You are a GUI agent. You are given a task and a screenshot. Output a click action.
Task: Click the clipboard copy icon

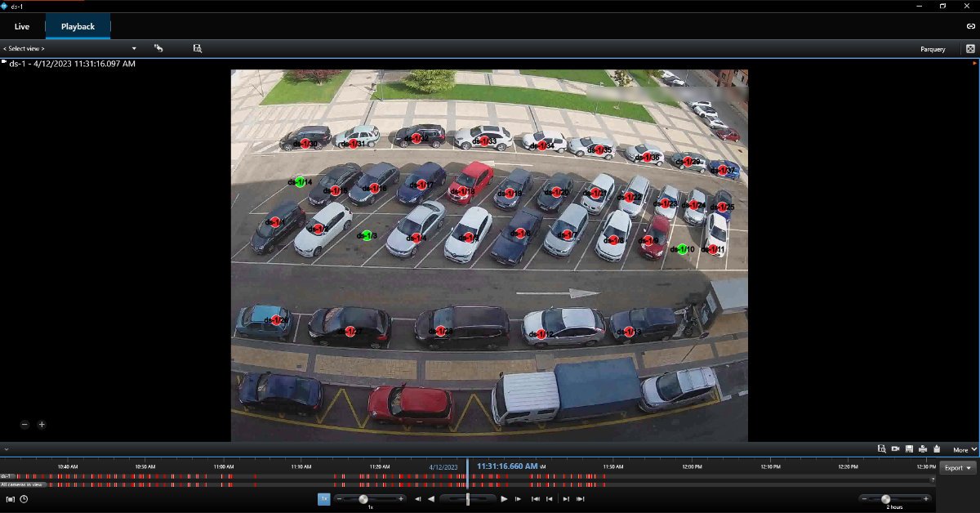[x=936, y=449]
